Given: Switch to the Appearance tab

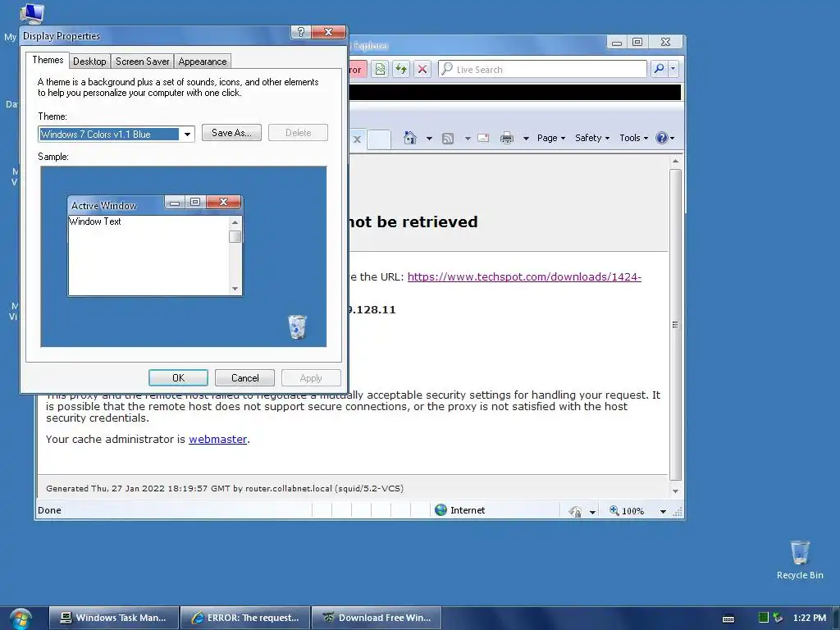Looking at the screenshot, I should click(x=203, y=61).
